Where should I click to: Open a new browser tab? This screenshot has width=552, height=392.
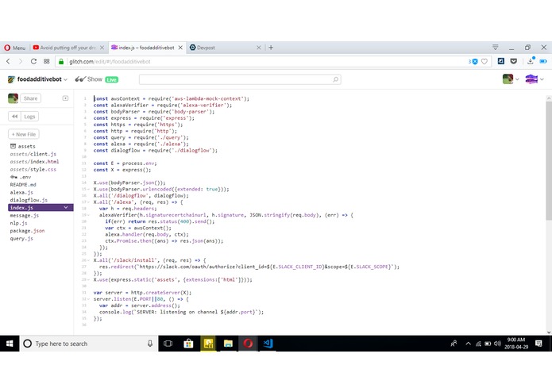[271, 48]
